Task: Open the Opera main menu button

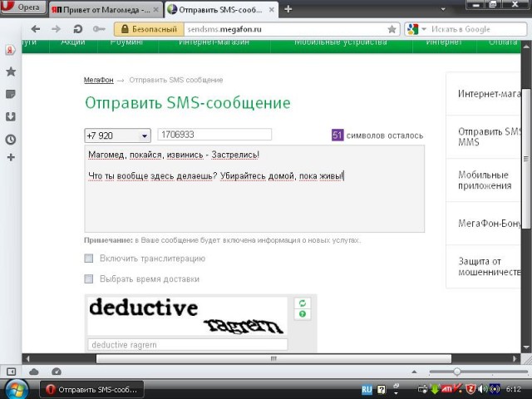Action: click(23, 8)
